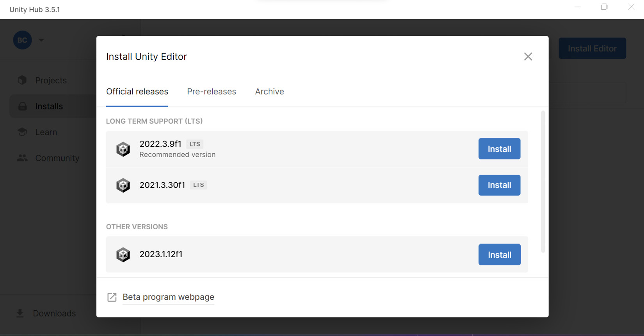Minimize the Unity Hub window
Viewport: 644px width, 336px height.
click(578, 7)
